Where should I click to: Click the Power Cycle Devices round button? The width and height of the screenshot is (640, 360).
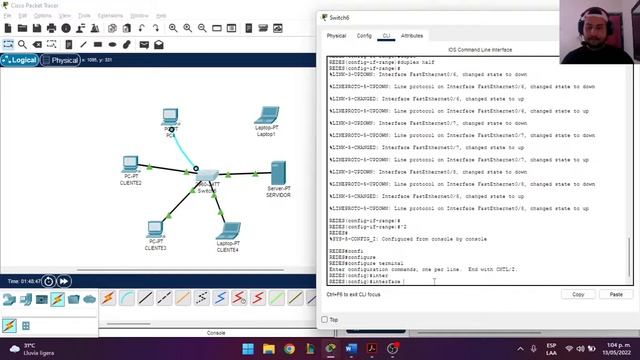(x=49, y=281)
